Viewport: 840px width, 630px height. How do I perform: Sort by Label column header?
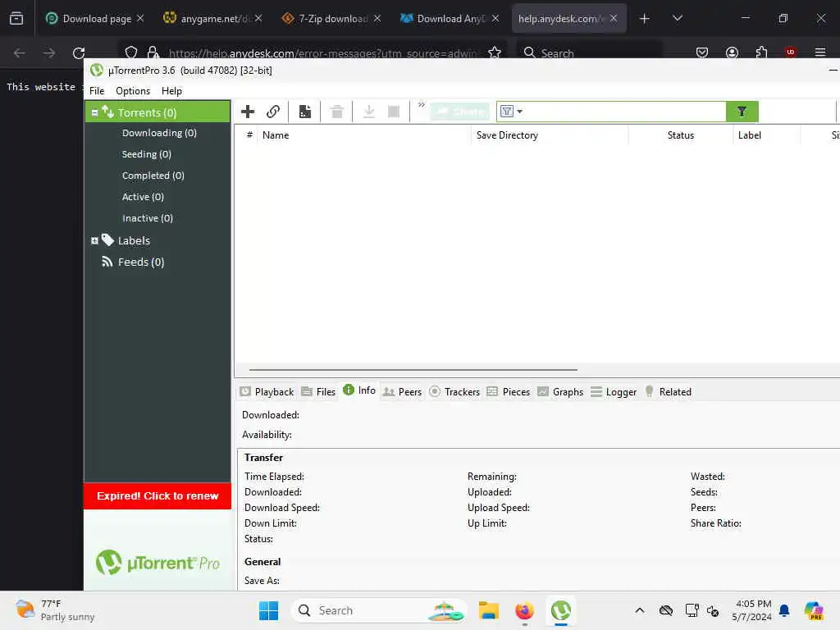point(767,135)
